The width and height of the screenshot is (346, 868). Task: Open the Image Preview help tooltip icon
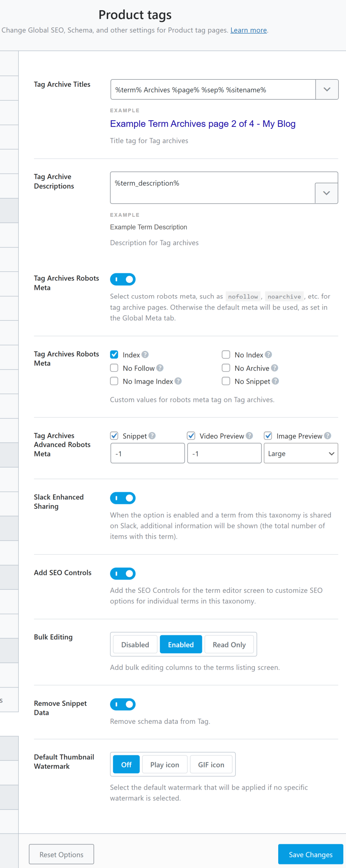pos(327,436)
